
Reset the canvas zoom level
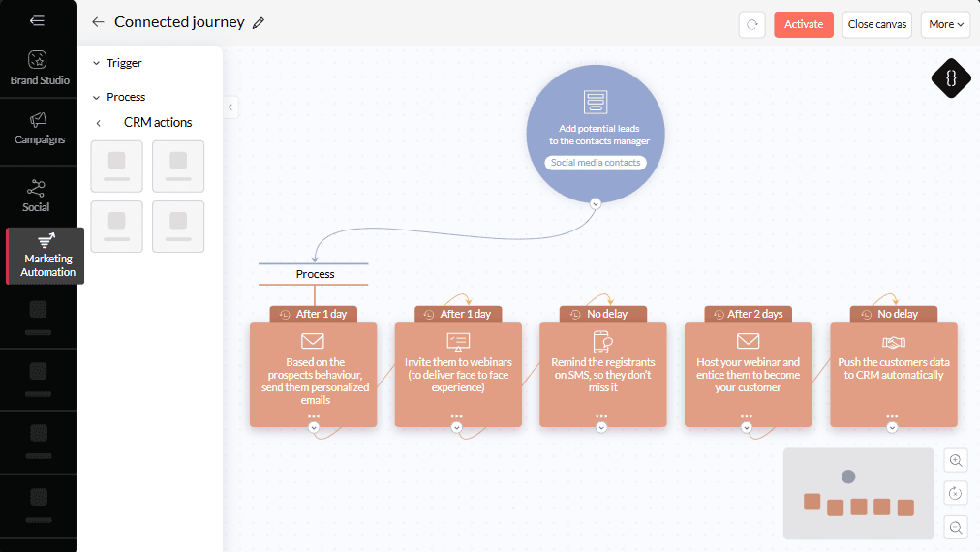tap(956, 494)
